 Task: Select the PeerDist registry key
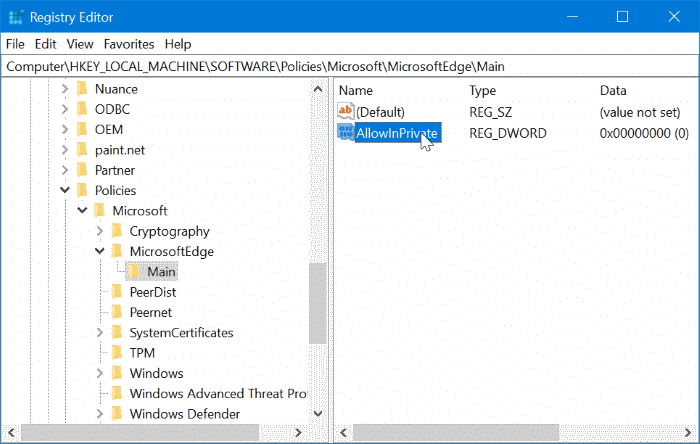tap(152, 292)
